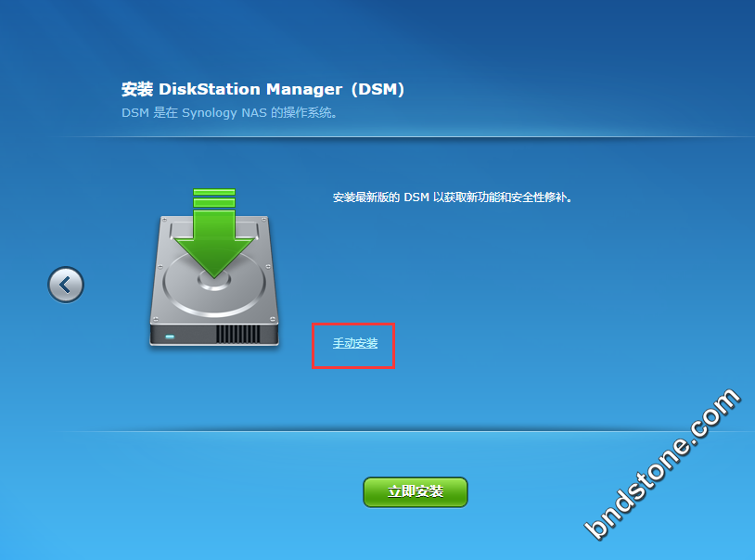Image resolution: width=755 pixels, height=560 pixels.
Task: Click the subtitle DSM 是在 Synology NAS 的操作系统
Action: (x=229, y=113)
